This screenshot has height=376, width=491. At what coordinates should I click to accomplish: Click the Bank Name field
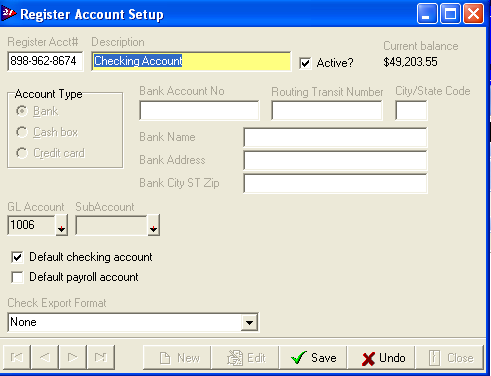click(335, 137)
